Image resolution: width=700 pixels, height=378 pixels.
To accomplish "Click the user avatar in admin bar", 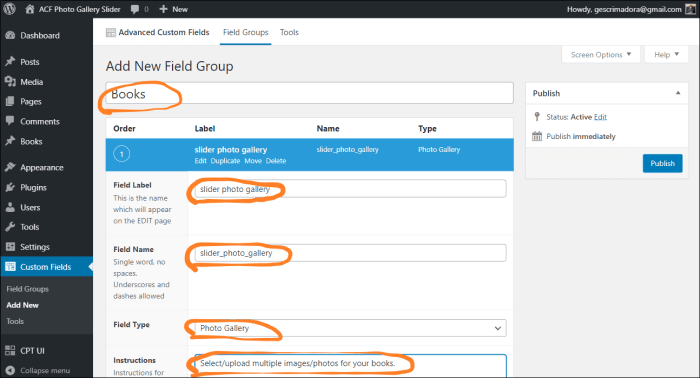I will (690, 9).
